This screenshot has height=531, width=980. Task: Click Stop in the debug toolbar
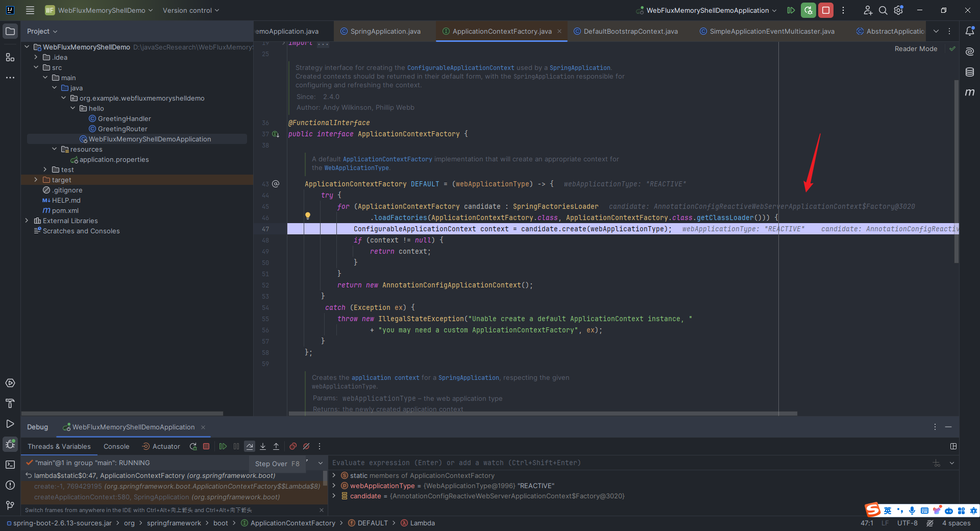(206, 446)
